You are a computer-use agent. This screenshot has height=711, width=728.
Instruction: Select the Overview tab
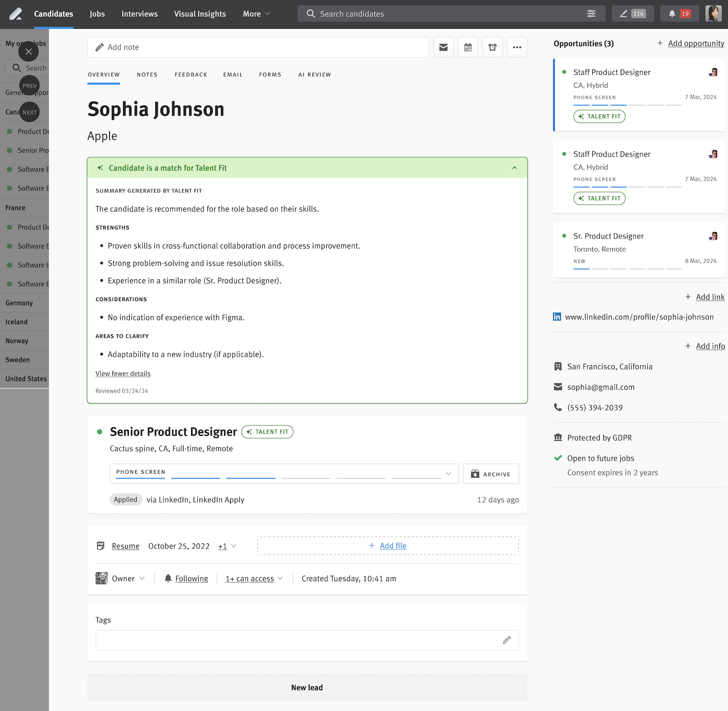point(104,75)
